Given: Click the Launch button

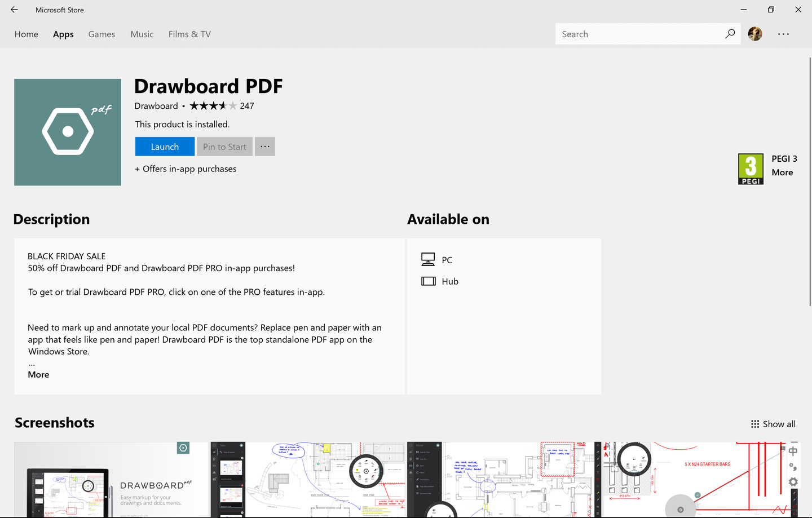Looking at the screenshot, I should (164, 146).
